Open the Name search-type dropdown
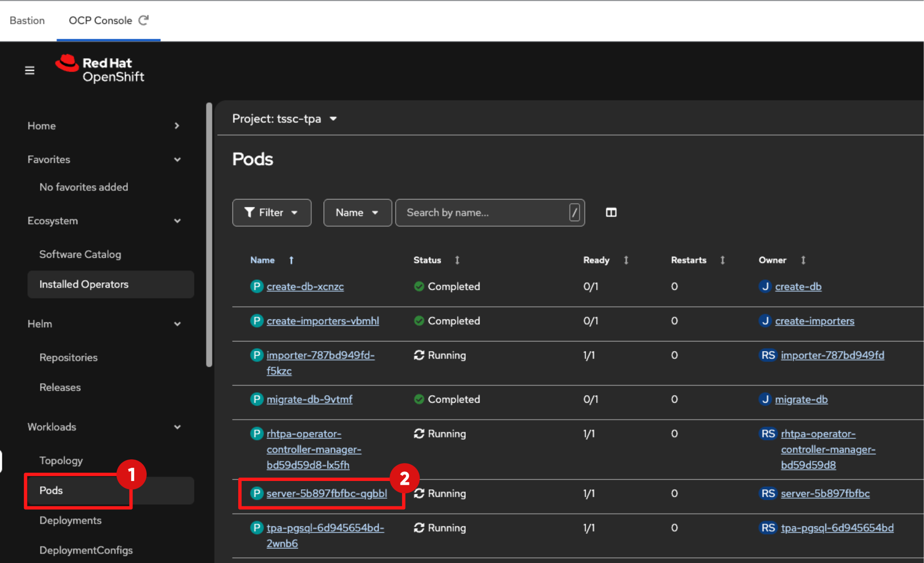Screen dimensions: 924x563 357,212
